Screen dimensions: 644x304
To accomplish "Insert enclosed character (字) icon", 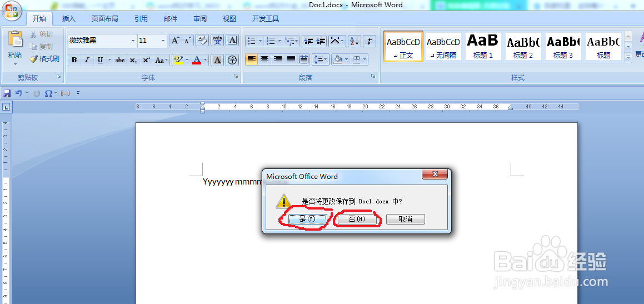I will point(232,60).
